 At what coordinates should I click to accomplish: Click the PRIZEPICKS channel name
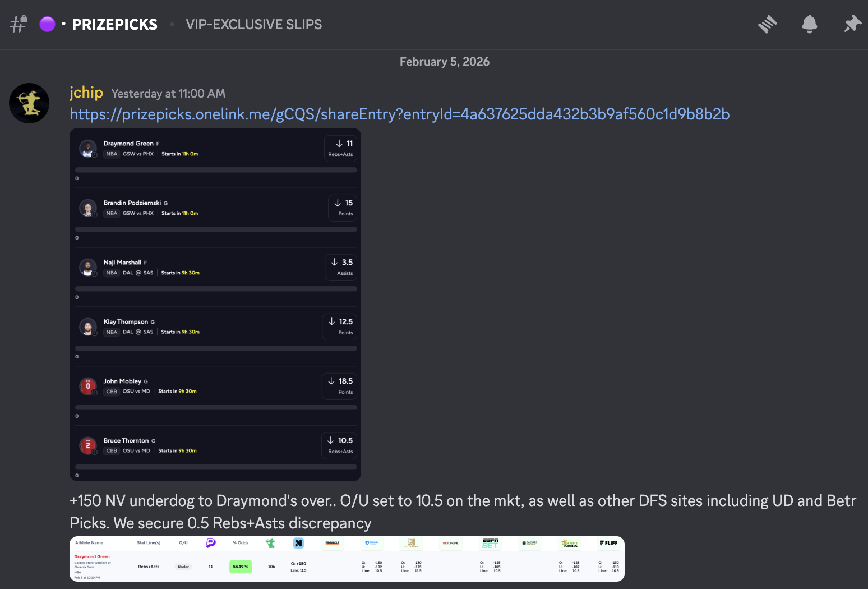coord(115,25)
